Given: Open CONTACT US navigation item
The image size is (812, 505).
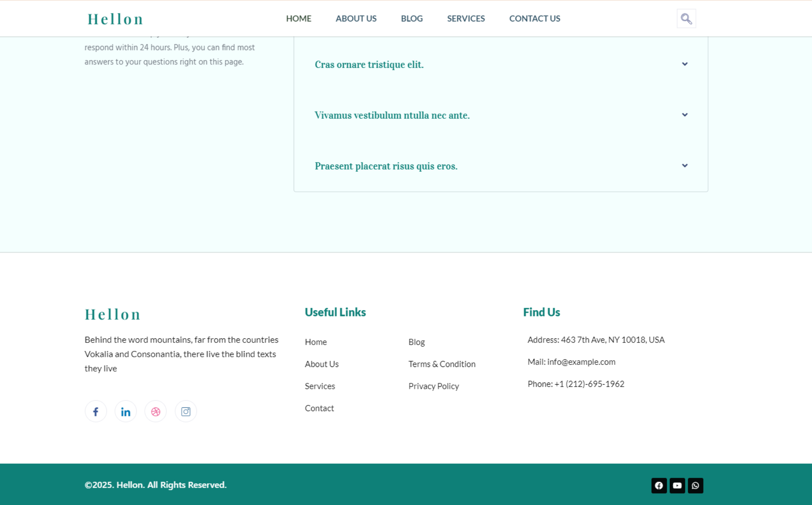Looking at the screenshot, I should [534, 19].
